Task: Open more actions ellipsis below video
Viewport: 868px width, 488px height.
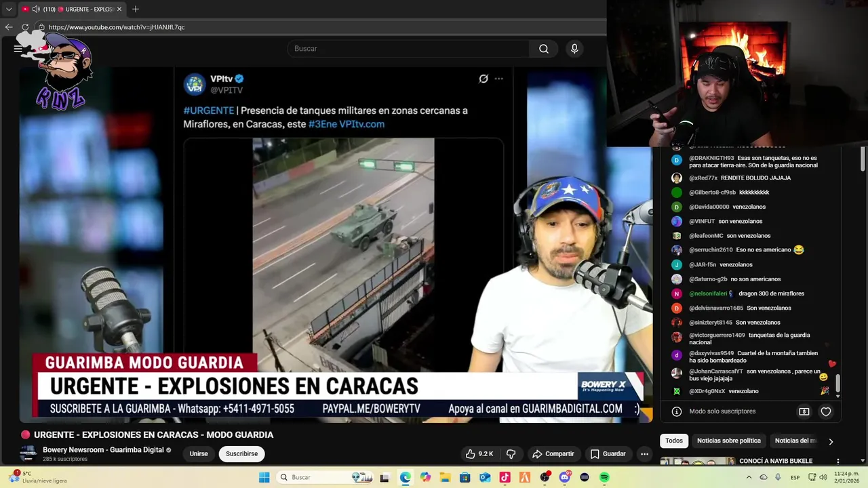Action: (x=645, y=454)
